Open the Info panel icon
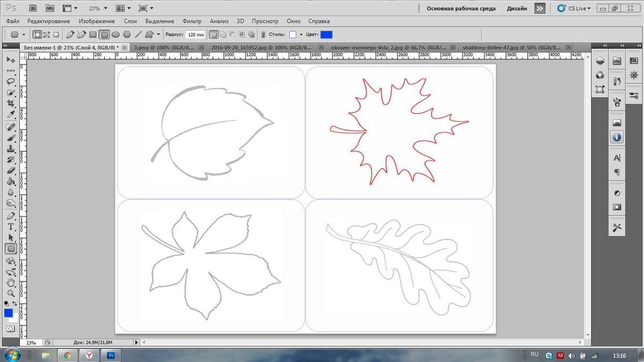The width and height of the screenshot is (644, 362). point(617,137)
